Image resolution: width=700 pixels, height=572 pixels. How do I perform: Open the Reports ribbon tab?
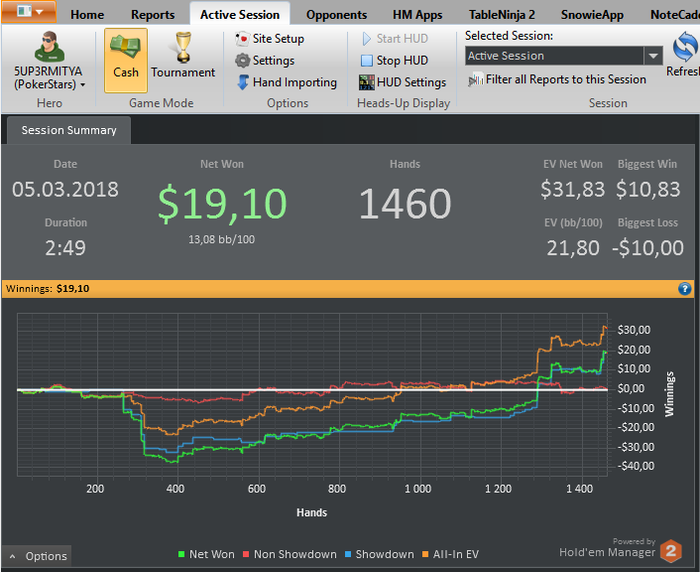(x=153, y=15)
